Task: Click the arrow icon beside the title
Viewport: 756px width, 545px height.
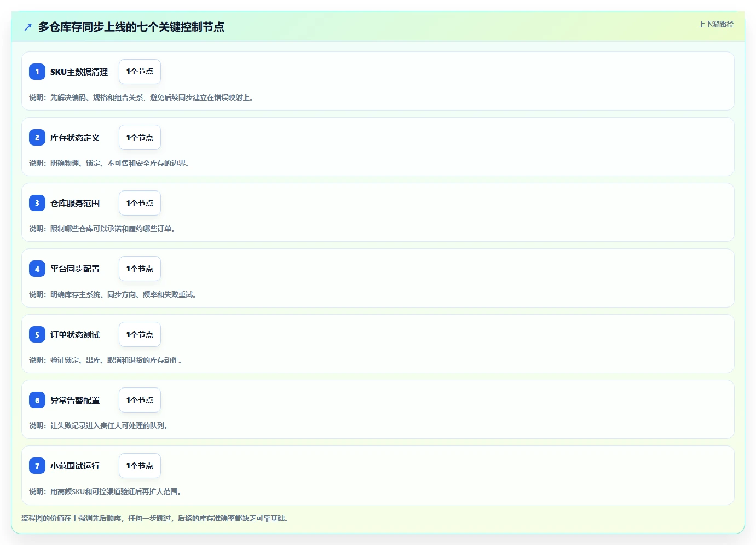Action: pos(28,27)
